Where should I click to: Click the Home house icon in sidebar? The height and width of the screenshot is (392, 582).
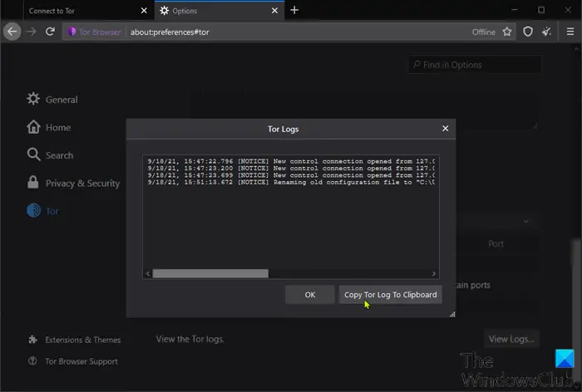[33, 127]
